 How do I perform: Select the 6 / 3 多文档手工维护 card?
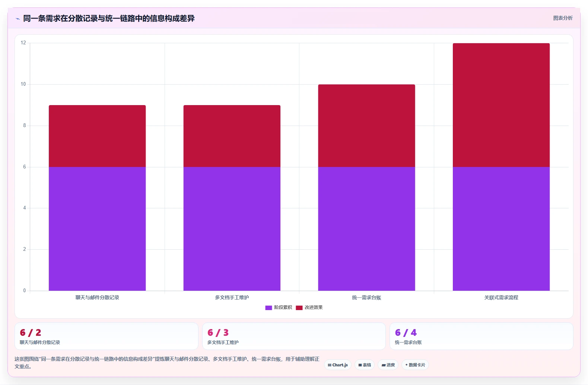click(294, 336)
